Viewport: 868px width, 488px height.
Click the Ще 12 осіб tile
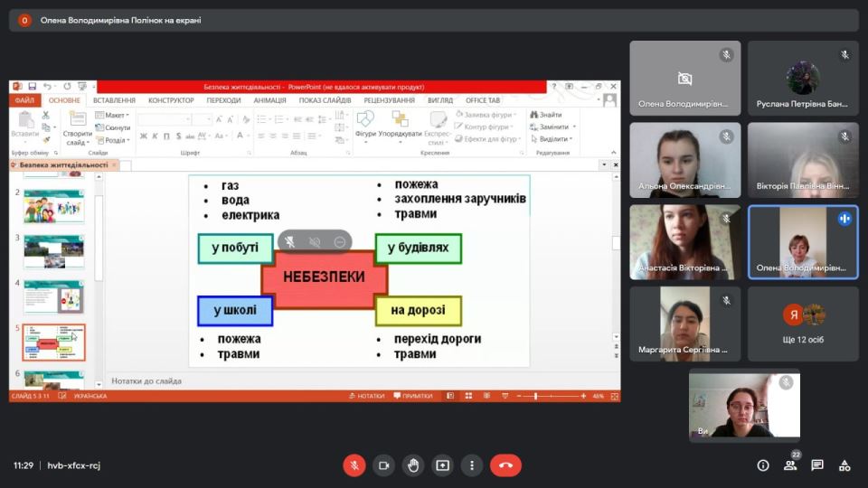(x=803, y=324)
